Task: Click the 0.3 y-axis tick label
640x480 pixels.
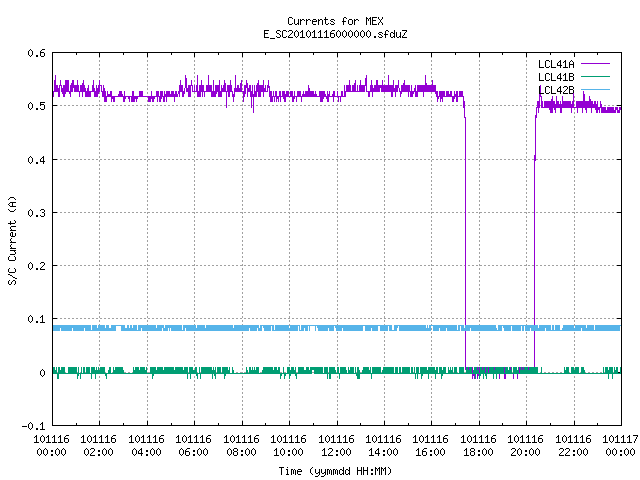Action: pyautogui.click(x=36, y=213)
